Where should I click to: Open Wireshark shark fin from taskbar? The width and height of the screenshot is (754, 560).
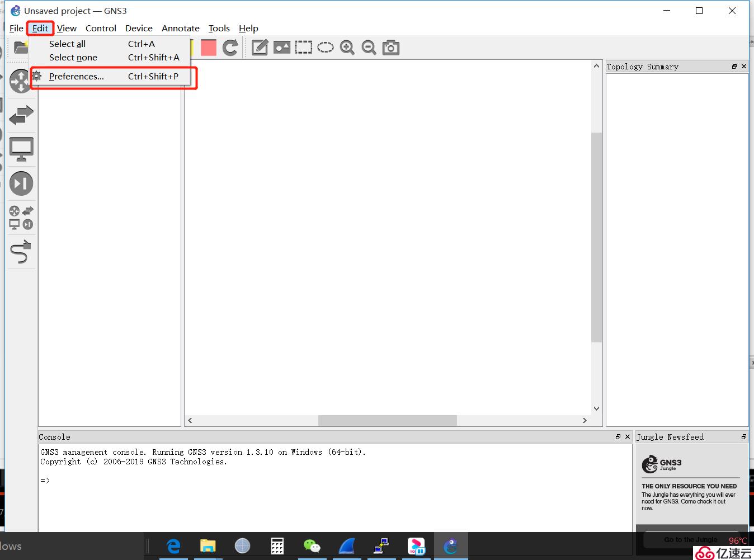pyautogui.click(x=347, y=545)
